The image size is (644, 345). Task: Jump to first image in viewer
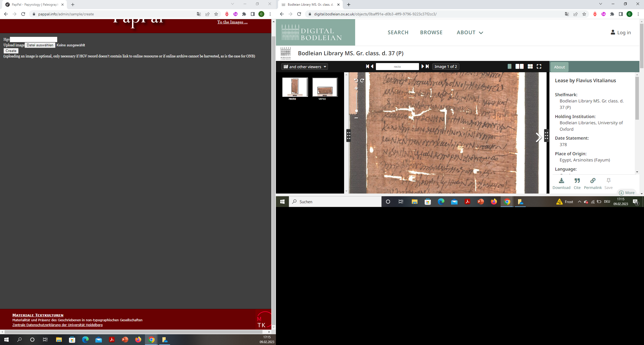(368, 67)
